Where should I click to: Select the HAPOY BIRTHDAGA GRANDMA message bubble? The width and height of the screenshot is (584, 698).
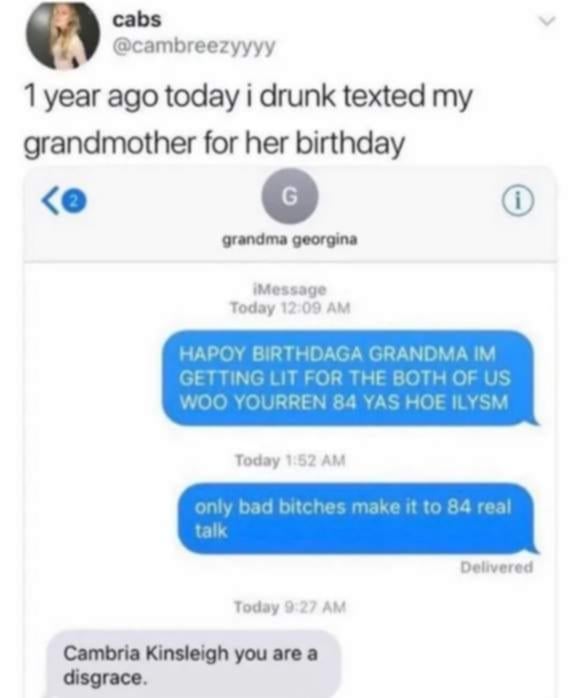click(x=350, y=378)
